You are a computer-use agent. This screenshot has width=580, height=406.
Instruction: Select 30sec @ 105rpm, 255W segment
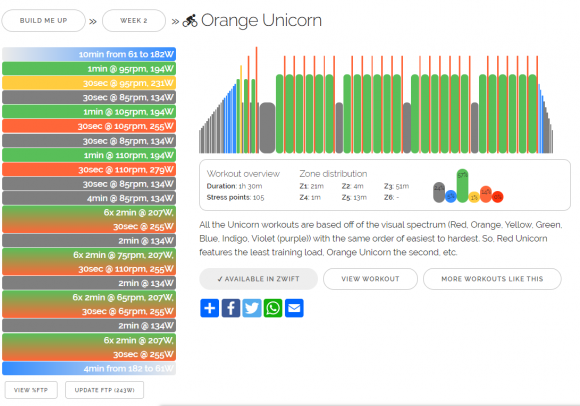89,126
